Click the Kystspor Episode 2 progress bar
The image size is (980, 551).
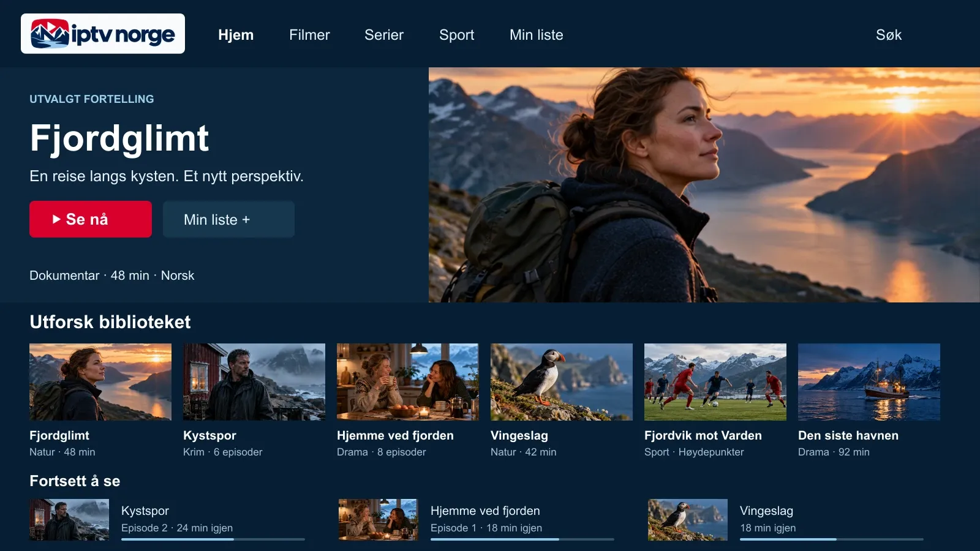tap(213, 539)
